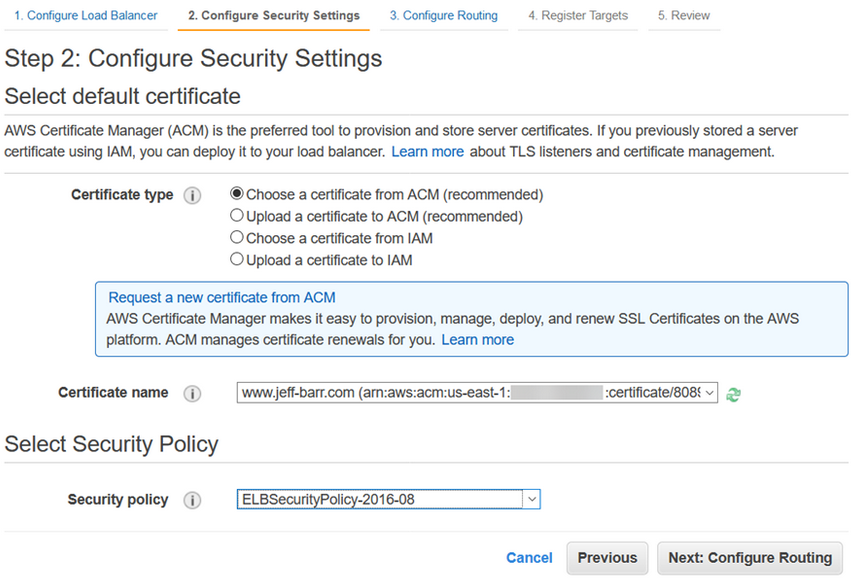Go to the Configure Load Balancer tab
The height and width of the screenshot is (579, 851).
click(85, 16)
